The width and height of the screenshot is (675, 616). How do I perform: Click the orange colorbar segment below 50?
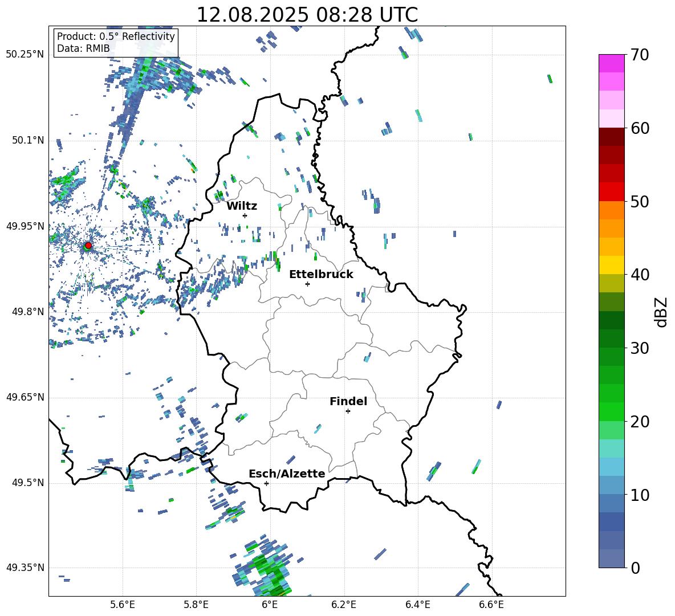(x=611, y=210)
